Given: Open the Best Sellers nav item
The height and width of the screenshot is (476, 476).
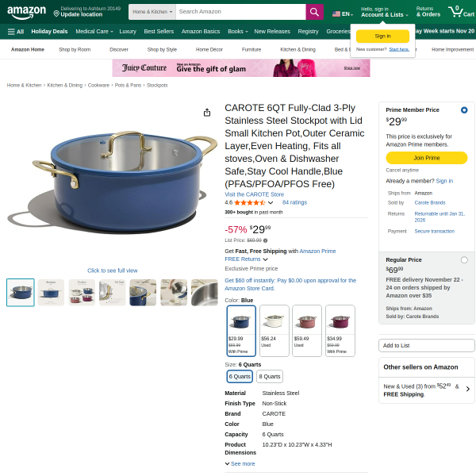Looking at the screenshot, I should coord(159,32).
